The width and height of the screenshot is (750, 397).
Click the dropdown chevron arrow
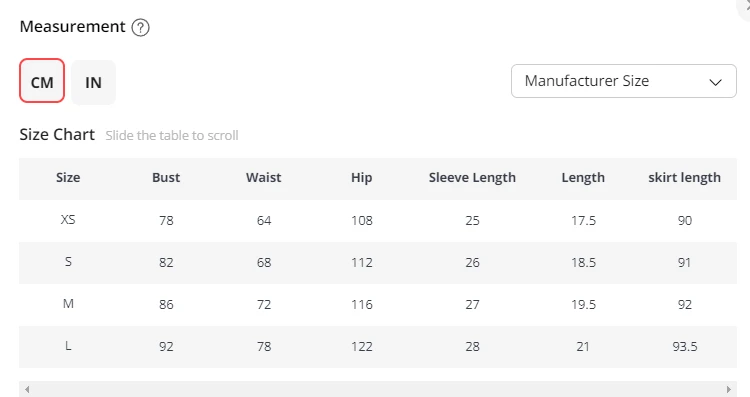click(715, 82)
